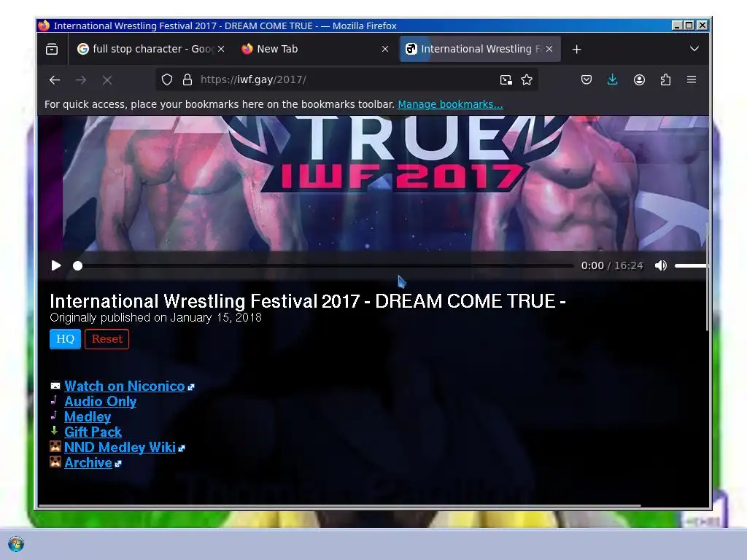Open the Extensions puzzle icon

coord(665,79)
